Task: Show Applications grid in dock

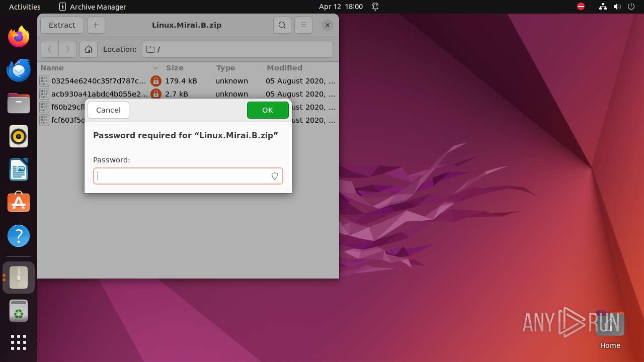Action: (x=19, y=342)
